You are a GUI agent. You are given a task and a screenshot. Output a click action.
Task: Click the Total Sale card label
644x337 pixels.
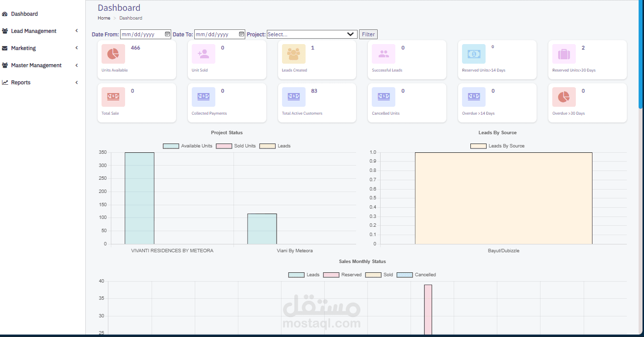click(x=110, y=114)
